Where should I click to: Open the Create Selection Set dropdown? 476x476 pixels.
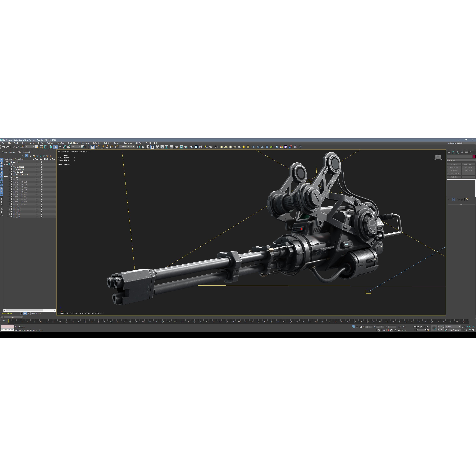127,147
